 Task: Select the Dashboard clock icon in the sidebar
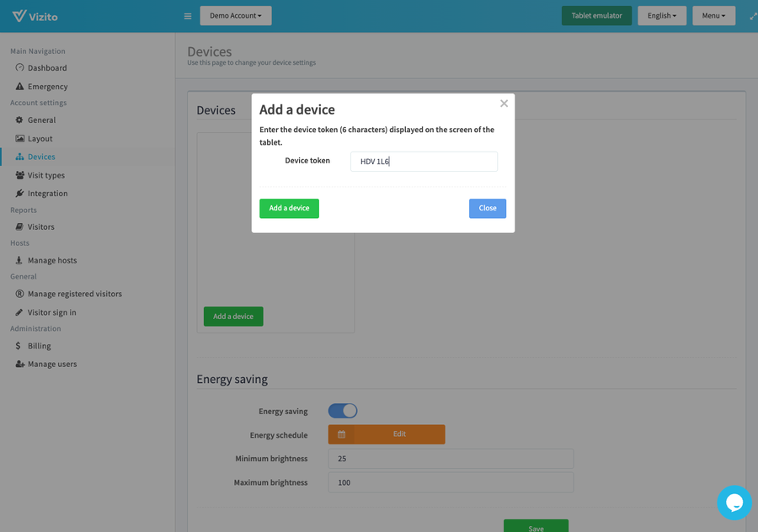click(19, 68)
